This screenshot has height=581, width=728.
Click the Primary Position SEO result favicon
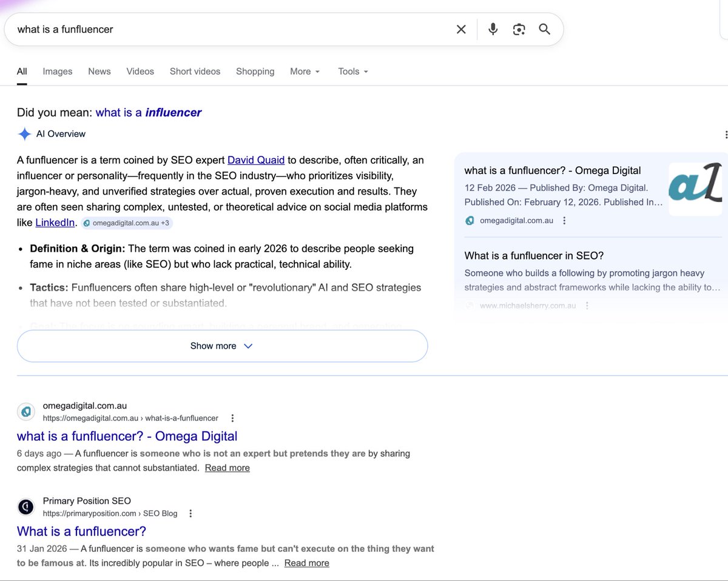click(x=26, y=507)
